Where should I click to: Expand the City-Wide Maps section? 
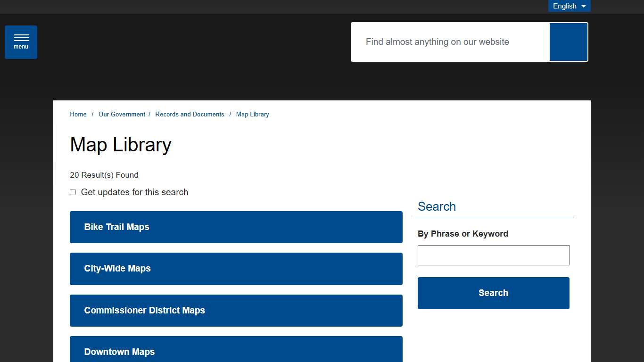click(x=236, y=269)
